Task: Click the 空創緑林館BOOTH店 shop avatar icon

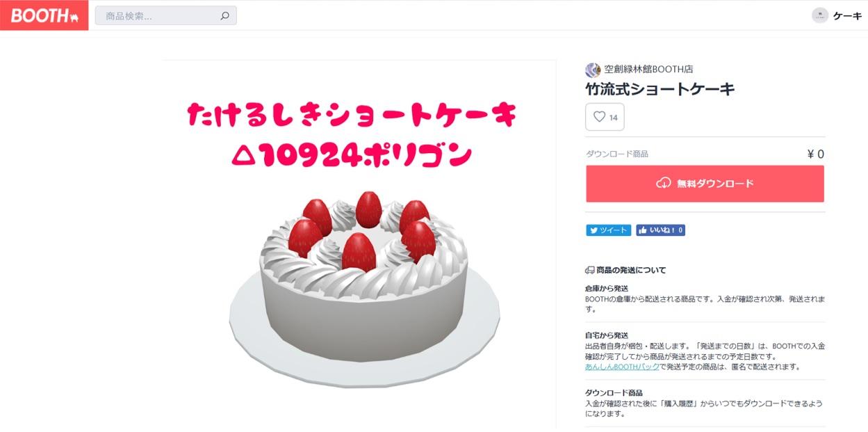Action: pyautogui.click(x=593, y=70)
